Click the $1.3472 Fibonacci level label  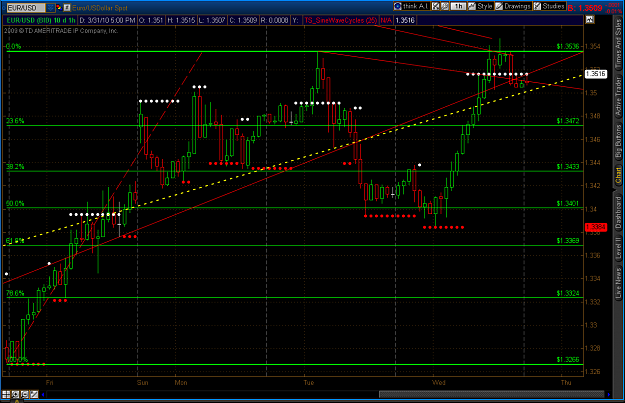568,120
